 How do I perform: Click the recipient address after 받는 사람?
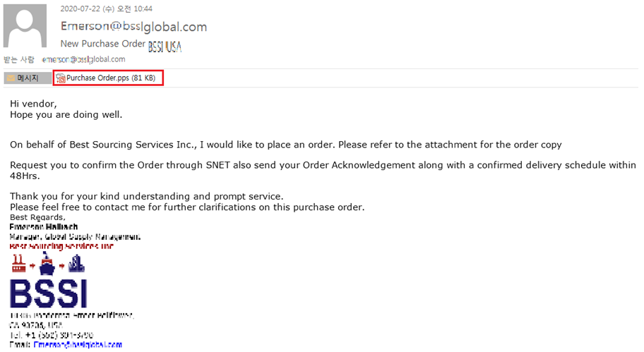(83, 59)
